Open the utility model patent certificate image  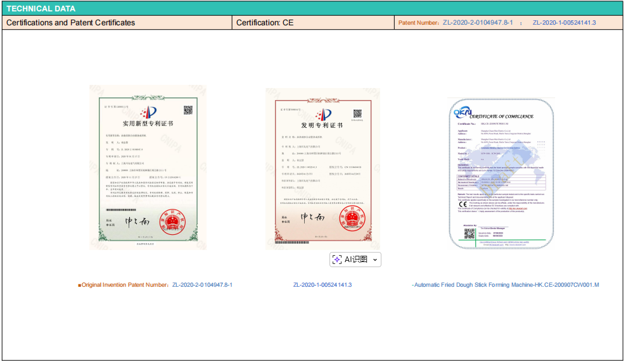(x=148, y=167)
